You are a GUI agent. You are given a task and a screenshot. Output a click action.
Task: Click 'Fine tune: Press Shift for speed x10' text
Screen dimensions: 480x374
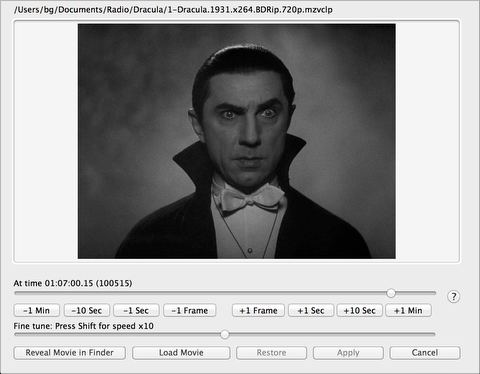pyautogui.click(x=83, y=326)
